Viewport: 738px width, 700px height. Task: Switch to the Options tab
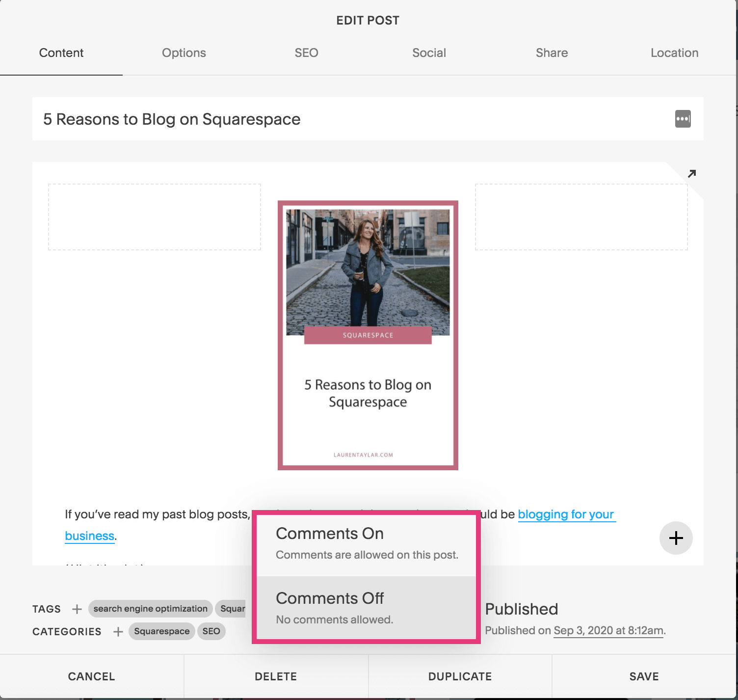[184, 53]
